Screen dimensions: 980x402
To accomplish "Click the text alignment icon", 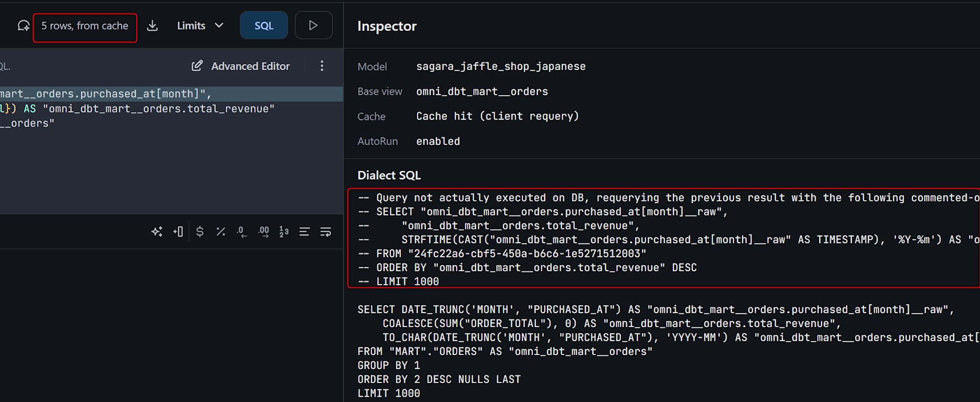I will click(304, 232).
